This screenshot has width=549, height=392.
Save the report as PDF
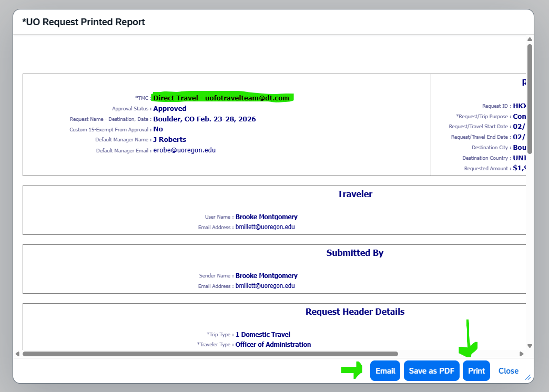[431, 370]
